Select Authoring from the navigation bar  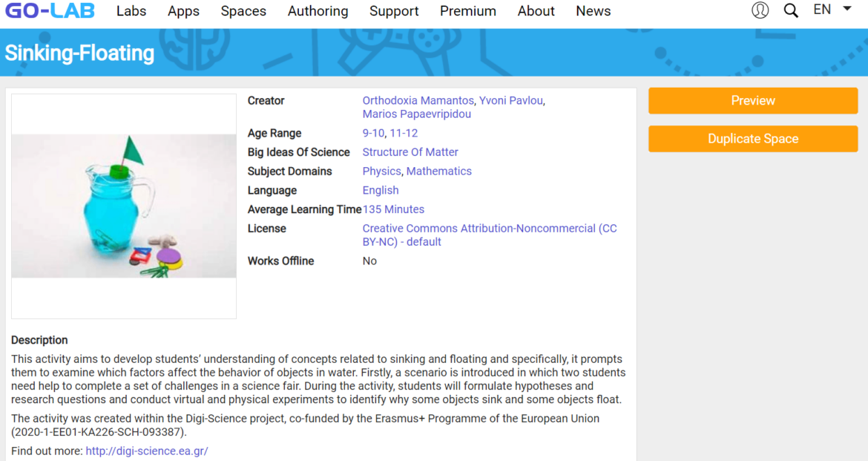coord(318,11)
